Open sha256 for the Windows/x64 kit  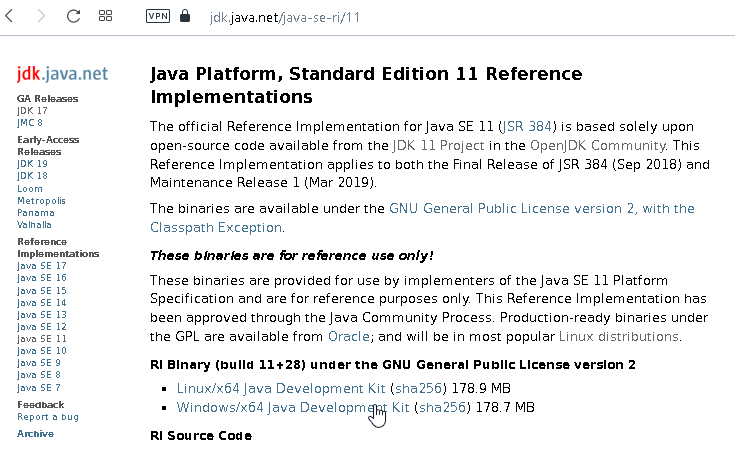(442, 407)
